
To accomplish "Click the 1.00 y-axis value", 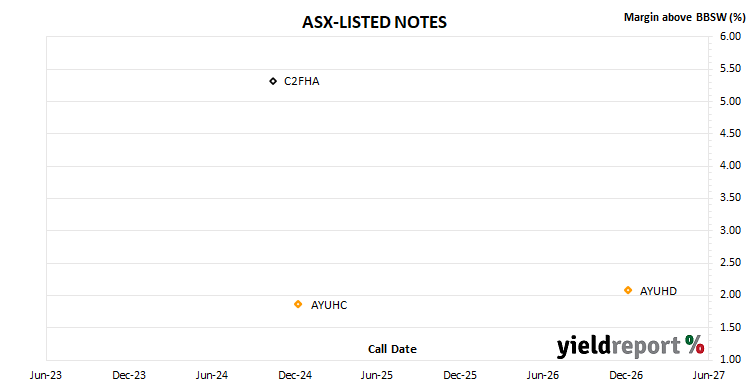I will pos(730,359).
